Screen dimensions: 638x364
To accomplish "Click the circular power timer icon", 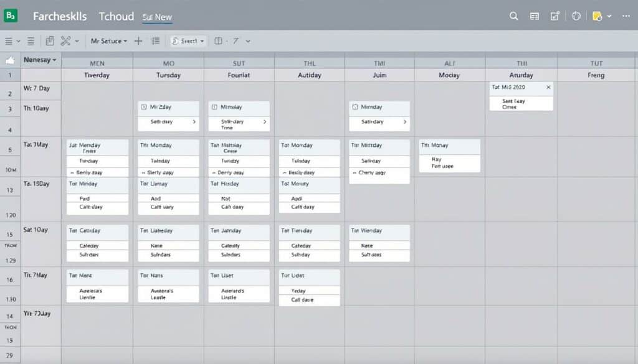I will pos(576,16).
